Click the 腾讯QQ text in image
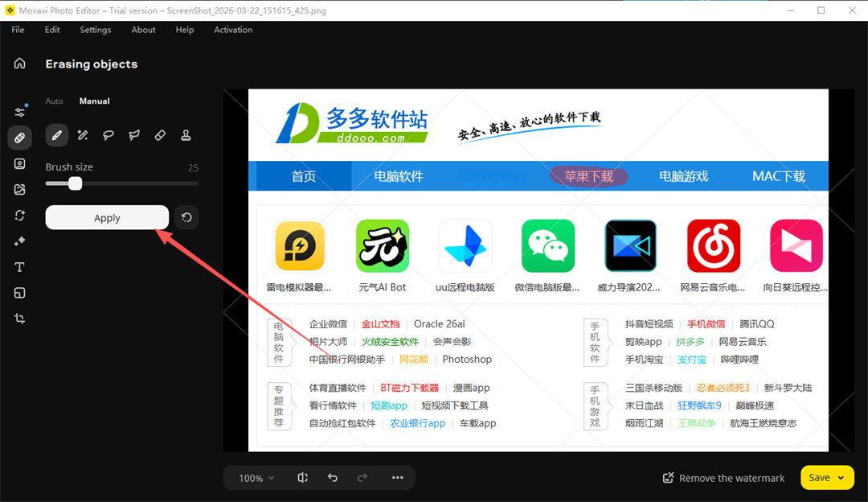This screenshot has width=868, height=502. coord(757,323)
